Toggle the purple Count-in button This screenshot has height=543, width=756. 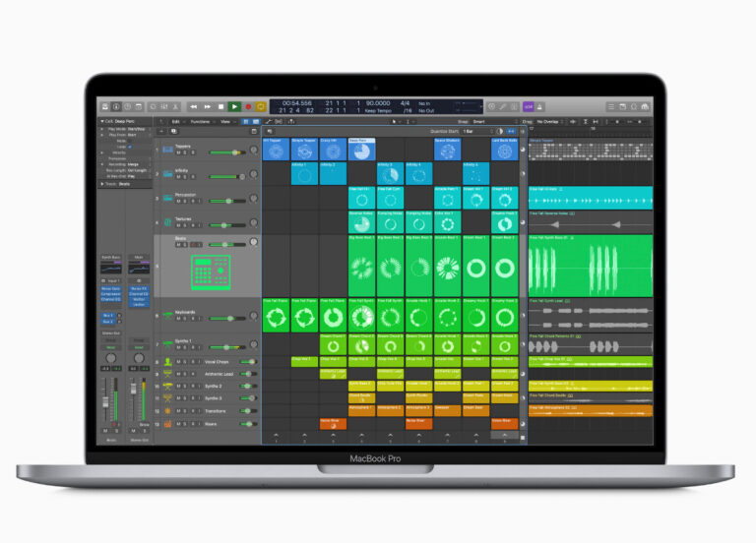[x=529, y=106]
